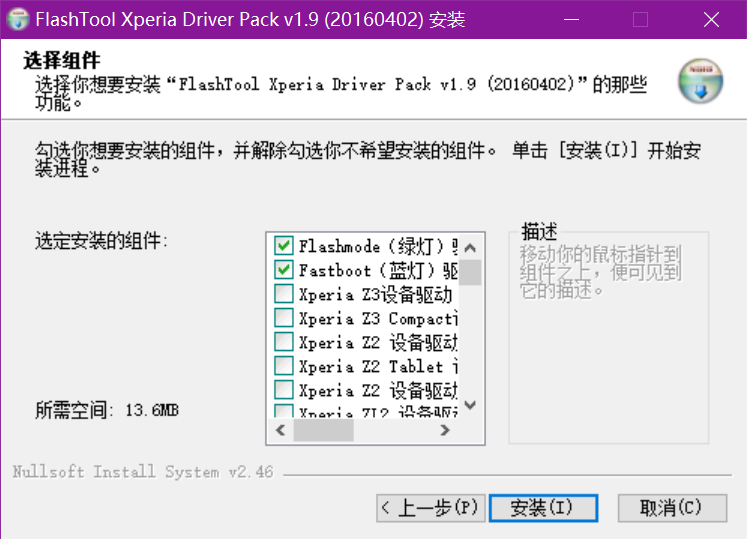Click the installer icon in the title bar

click(x=17, y=20)
